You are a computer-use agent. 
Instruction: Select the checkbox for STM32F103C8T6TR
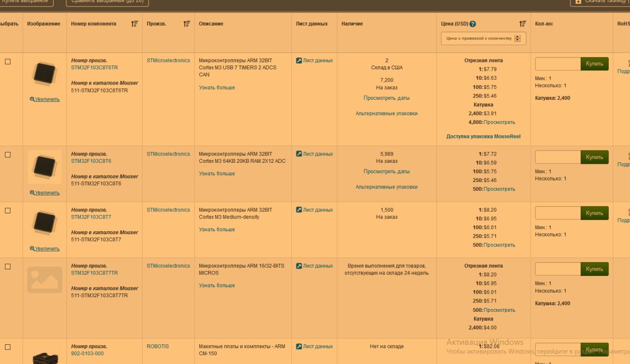tap(8, 61)
